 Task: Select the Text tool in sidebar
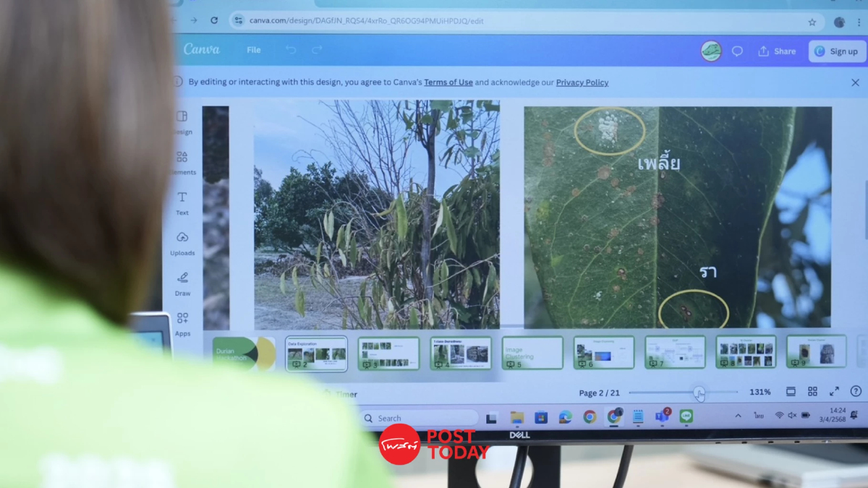click(x=182, y=203)
